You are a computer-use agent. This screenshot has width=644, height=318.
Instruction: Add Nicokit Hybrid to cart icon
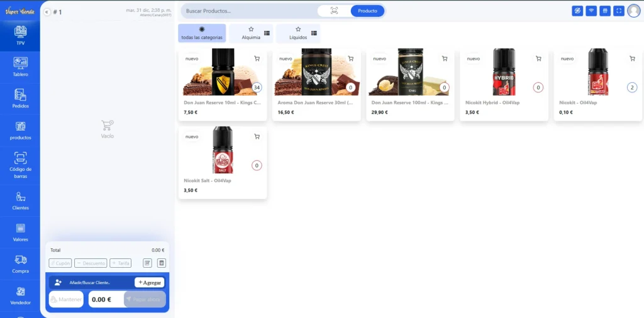tap(538, 58)
